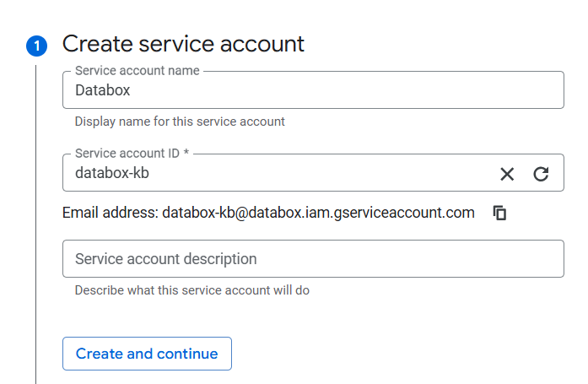Regenerate the service account ID
588x384 pixels.
541,174
